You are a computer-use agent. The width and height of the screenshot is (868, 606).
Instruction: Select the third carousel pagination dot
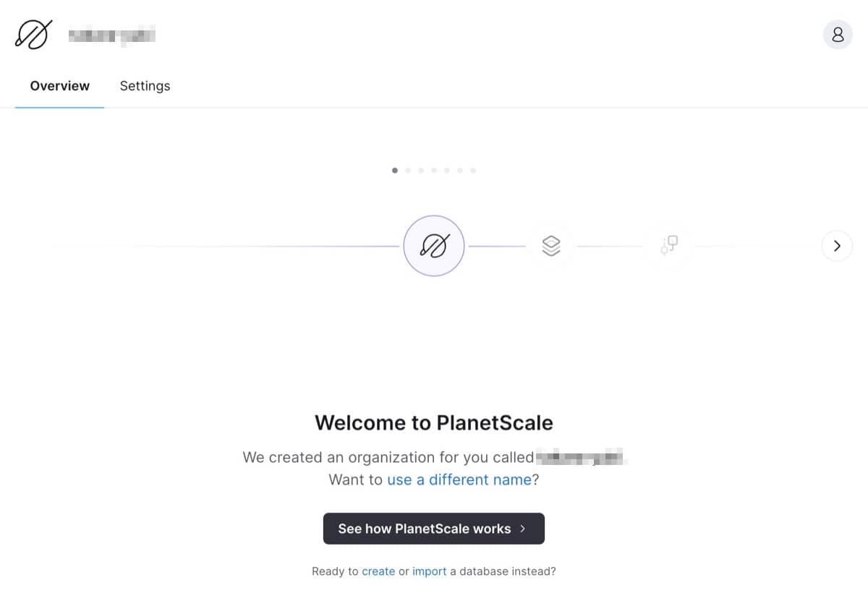(421, 171)
